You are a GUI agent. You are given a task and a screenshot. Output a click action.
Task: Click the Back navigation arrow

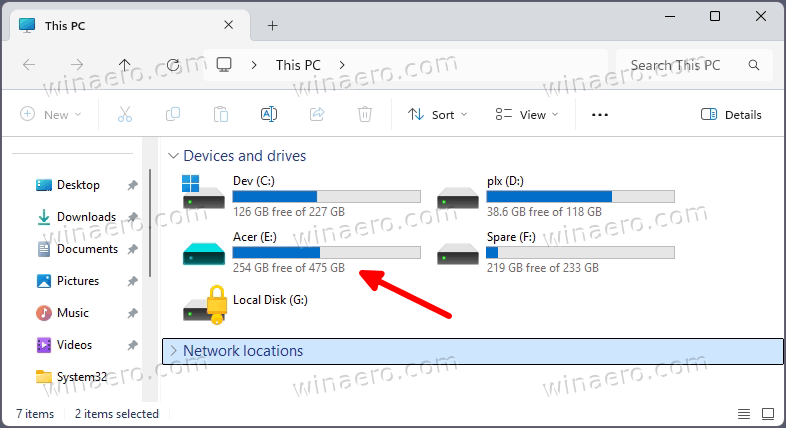tap(29, 65)
